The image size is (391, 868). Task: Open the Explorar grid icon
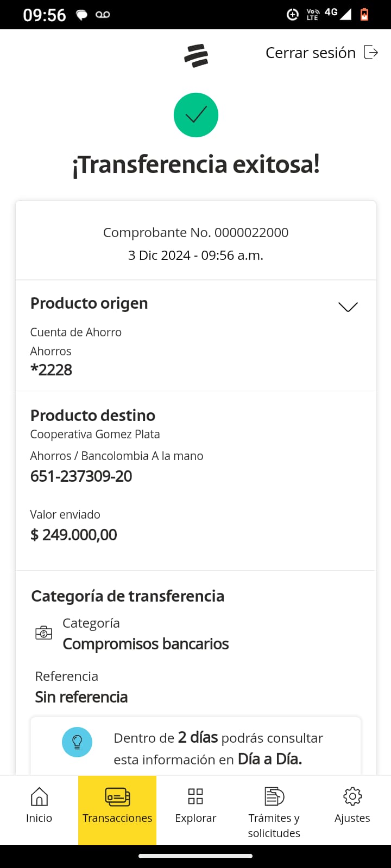tap(195, 796)
